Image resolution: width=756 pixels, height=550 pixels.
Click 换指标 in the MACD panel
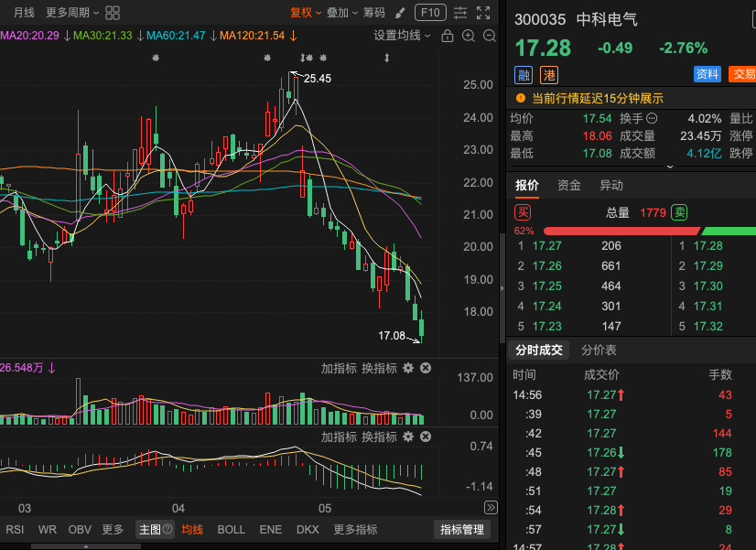tap(380, 437)
